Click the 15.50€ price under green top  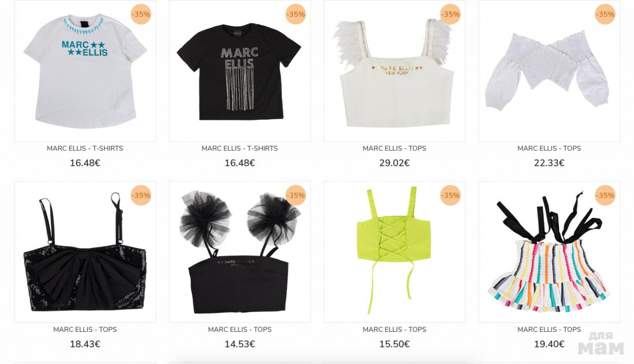(x=394, y=344)
